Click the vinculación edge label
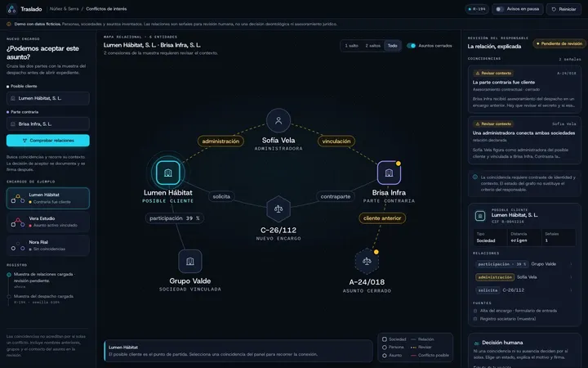This screenshot has height=368, width=588. (x=336, y=141)
